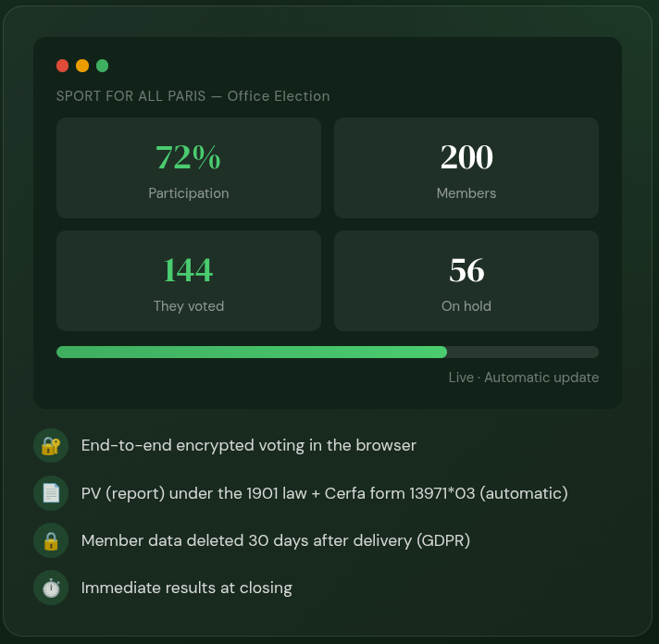Click the green participation progress bar
This screenshot has width=659, height=644.
pos(252,352)
